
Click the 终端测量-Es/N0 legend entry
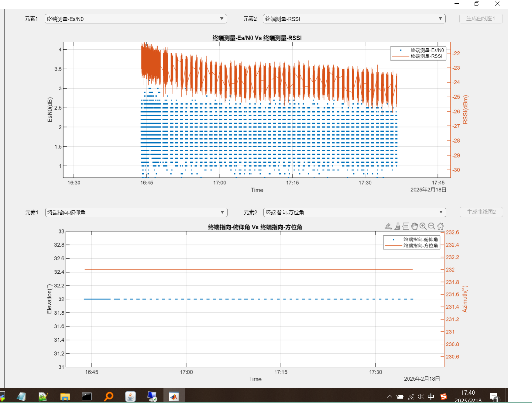[x=427, y=50]
